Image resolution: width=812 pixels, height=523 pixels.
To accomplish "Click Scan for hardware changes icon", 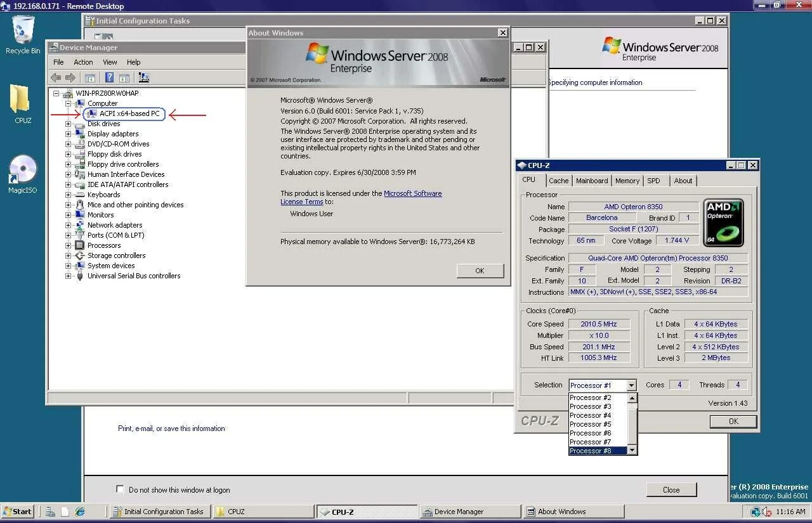I will 144,77.
